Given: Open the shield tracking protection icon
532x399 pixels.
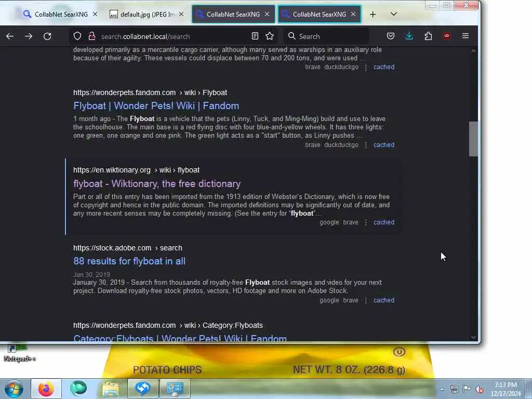Looking at the screenshot, I should coord(77,36).
